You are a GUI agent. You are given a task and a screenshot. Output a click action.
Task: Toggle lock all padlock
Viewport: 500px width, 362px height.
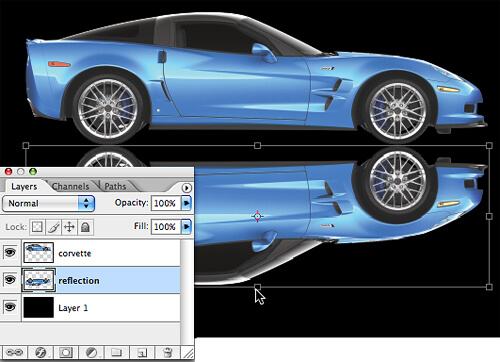coord(85,227)
